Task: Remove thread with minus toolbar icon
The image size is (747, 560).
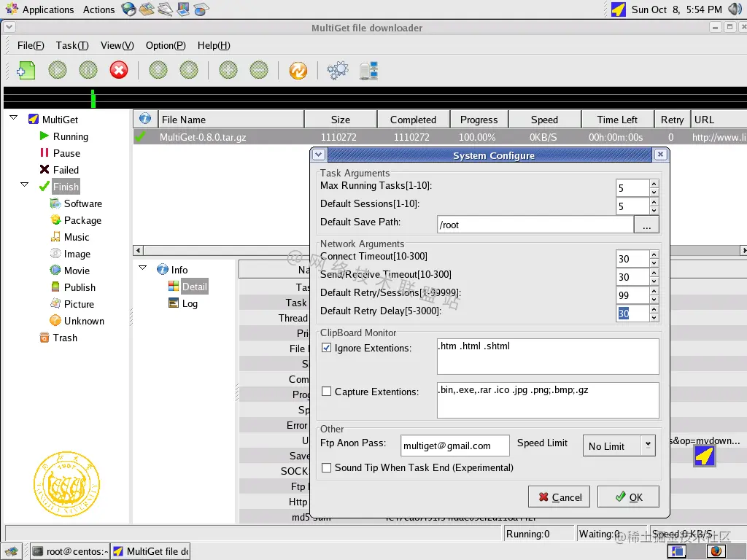Action: pyautogui.click(x=259, y=71)
